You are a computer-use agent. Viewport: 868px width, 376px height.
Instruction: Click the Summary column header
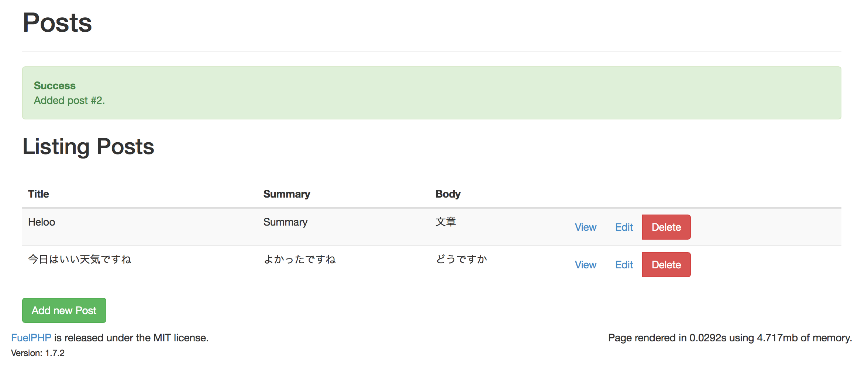click(287, 194)
